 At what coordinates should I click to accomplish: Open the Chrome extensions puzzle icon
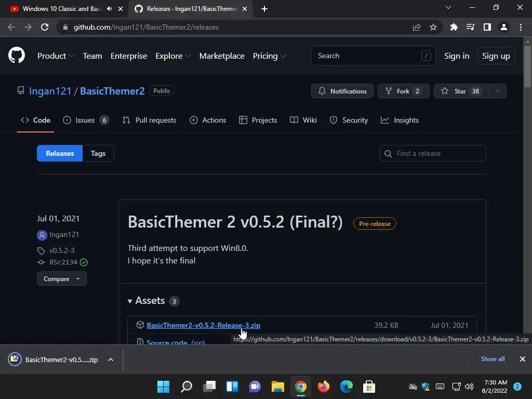coord(454,27)
